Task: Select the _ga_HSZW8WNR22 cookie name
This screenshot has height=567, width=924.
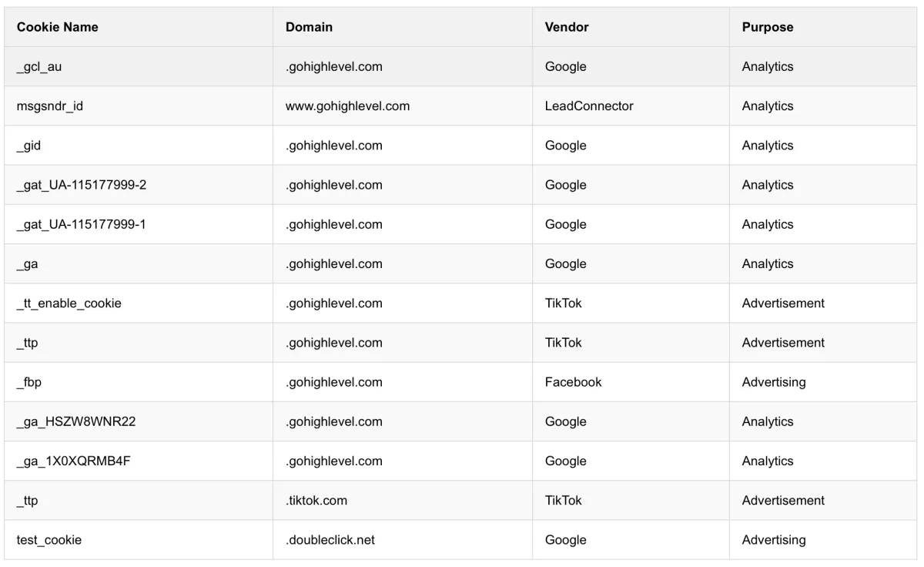Action: pos(76,422)
